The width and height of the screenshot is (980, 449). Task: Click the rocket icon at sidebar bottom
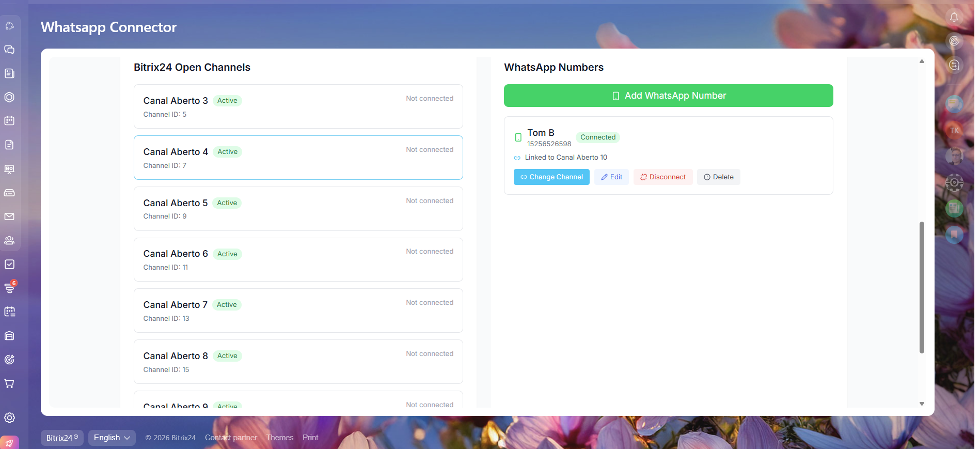(x=9, y=443)
